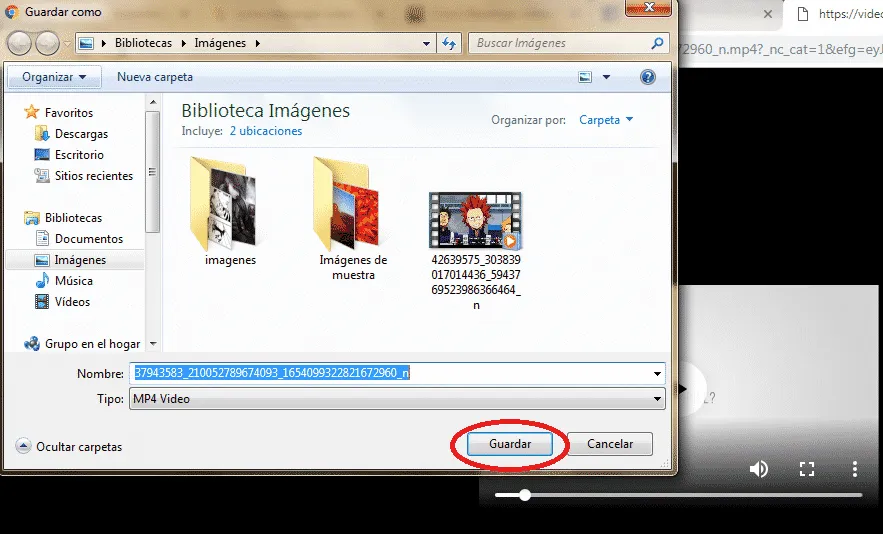The height and width of the screenshot is (534, 883).
Task: Click the Ocultar carpetas toggle
Action: pyautogui.click(x=69, y=447)
